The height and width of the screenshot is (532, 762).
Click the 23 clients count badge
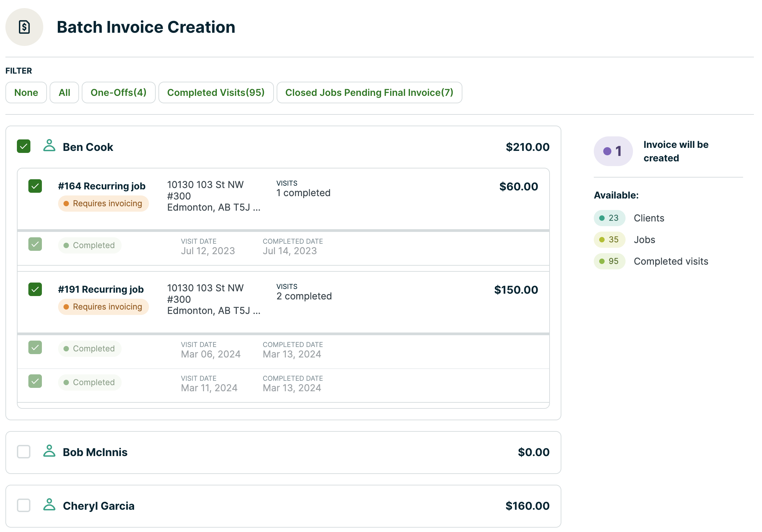coord(609,218)
